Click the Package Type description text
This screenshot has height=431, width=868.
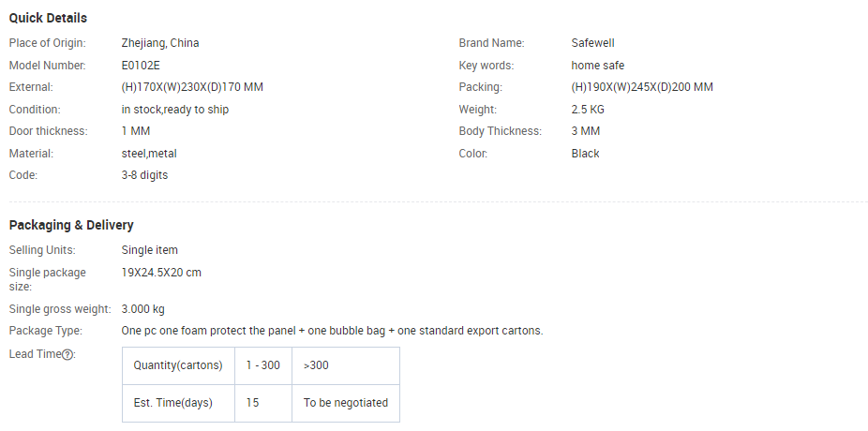click(332, 331)
